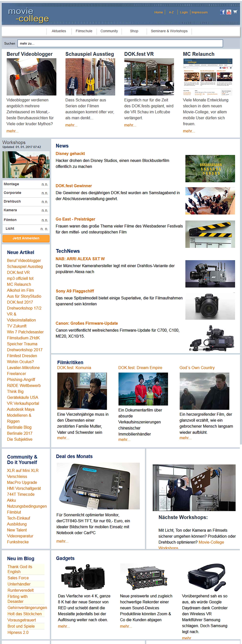This screenshot has height=644, width=242.
Task: Open the A-Z link in header
Action: (x=171, y=12)
